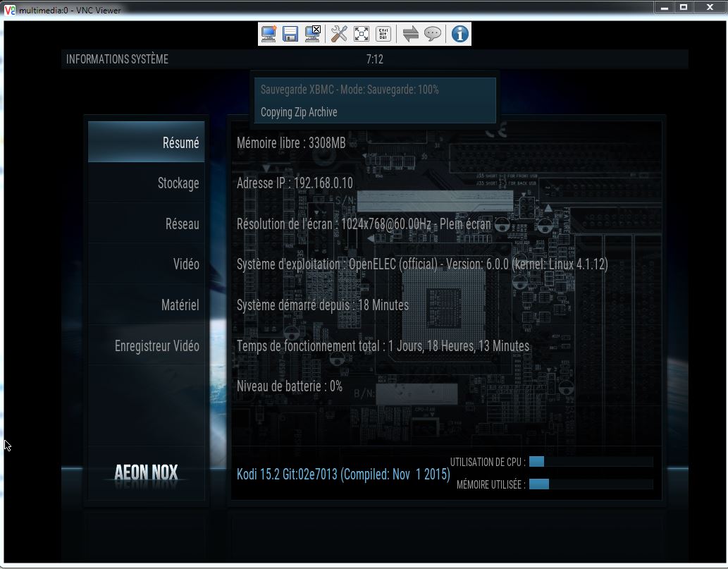
Task: Send Ctrl-Alt-Del using toolbar icon
Action: (383, 34)
